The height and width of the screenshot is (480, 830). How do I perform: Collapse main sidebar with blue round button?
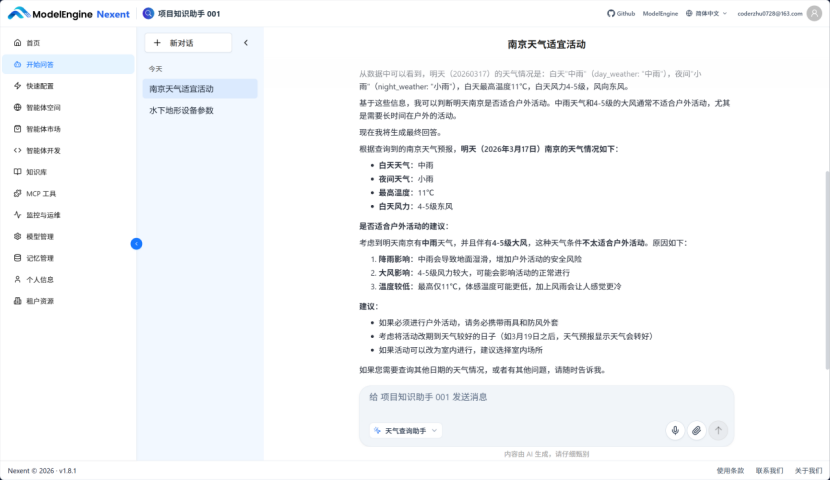(136, 243)
